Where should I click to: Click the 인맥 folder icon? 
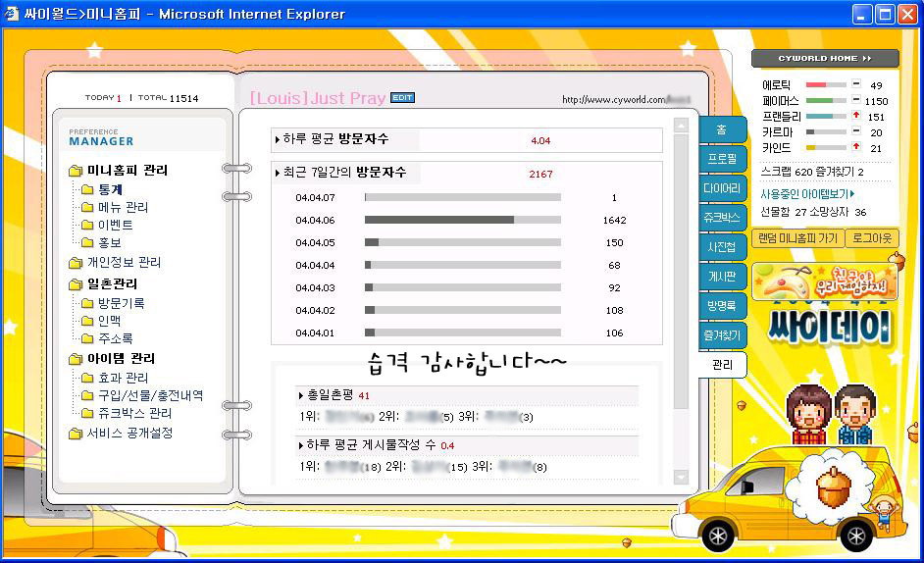[x=87, y=322]
